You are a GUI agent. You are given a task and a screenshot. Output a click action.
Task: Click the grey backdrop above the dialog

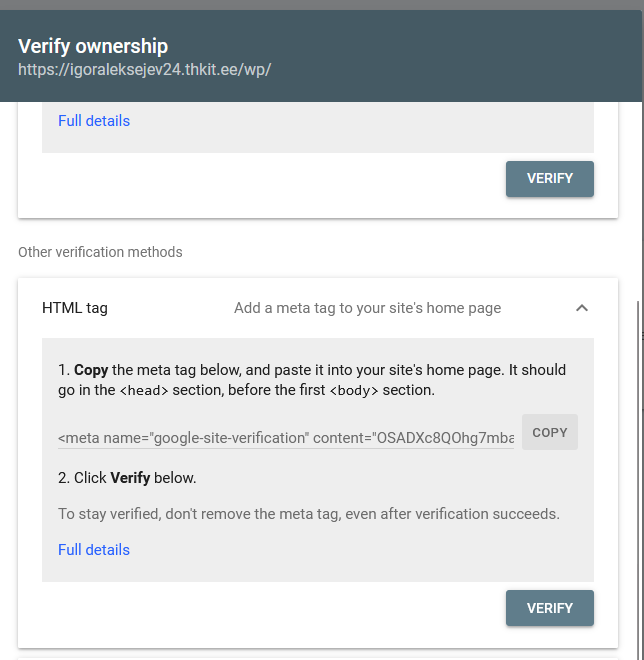coord(322,4)
